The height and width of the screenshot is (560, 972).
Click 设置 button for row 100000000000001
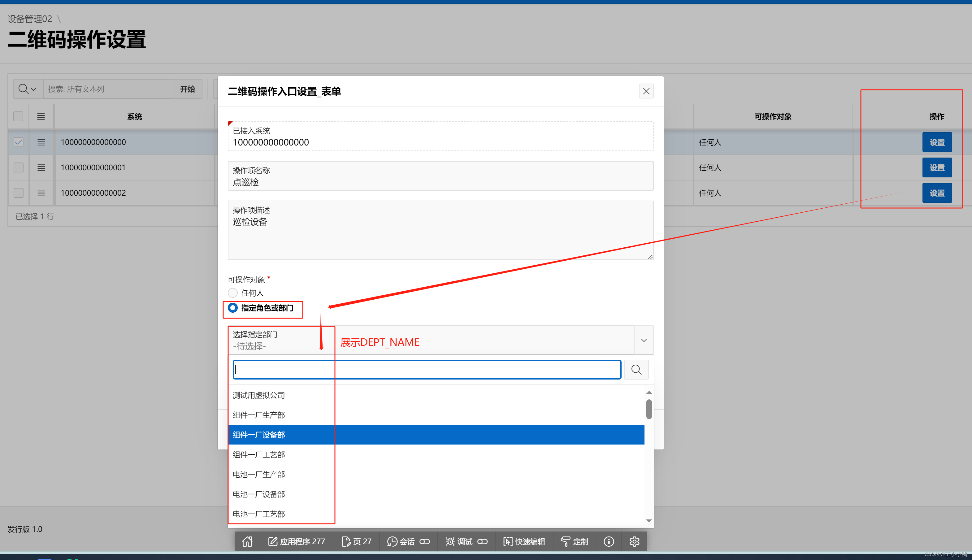(x=937, y=168)
